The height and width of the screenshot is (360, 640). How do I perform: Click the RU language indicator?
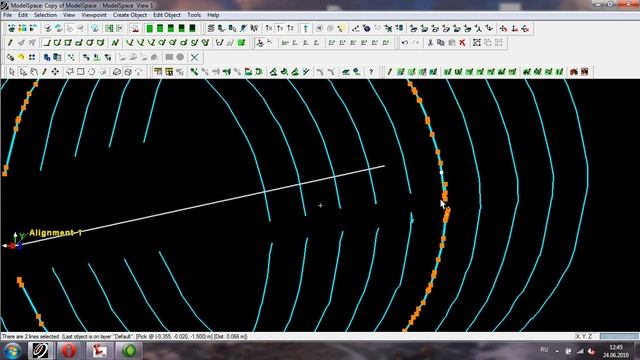(x=544, y=350)
